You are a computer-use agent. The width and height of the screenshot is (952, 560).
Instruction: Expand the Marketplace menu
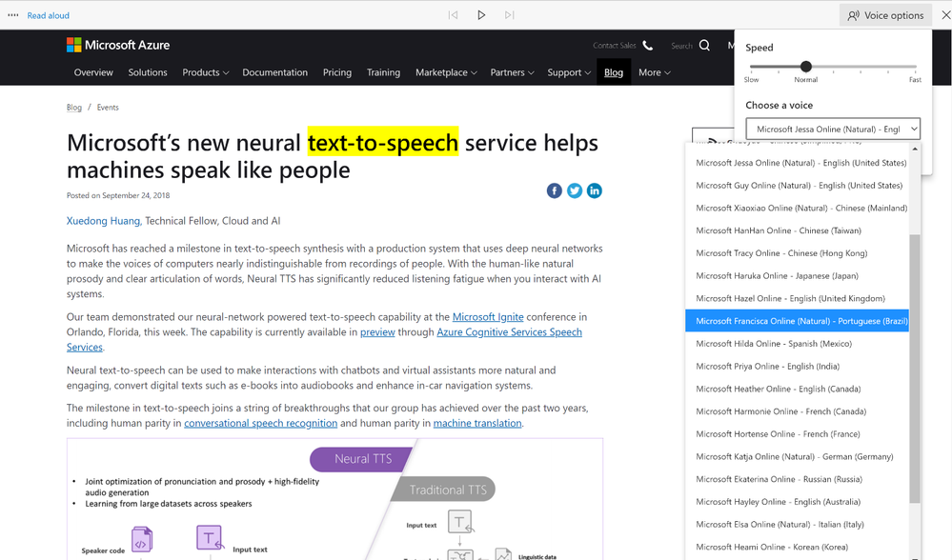click(446, 72)
